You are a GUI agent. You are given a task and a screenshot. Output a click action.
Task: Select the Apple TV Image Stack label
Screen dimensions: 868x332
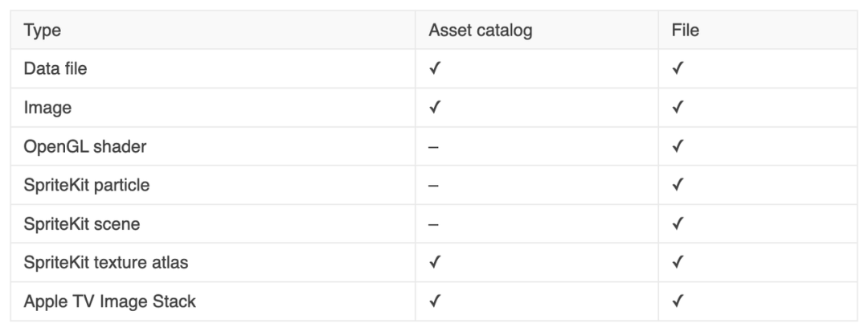coord(110,302)
